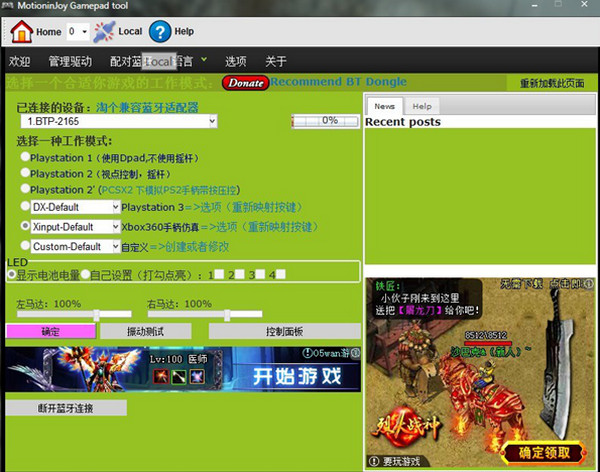The image size is (600, 472).
Task: Tick LED checkbox 1
Action: tap(219, 274)
